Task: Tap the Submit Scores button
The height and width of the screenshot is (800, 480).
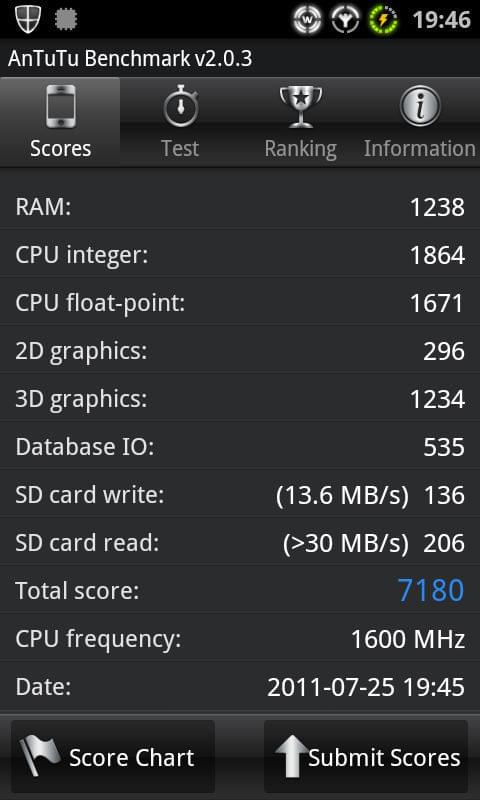Action: 366,756
